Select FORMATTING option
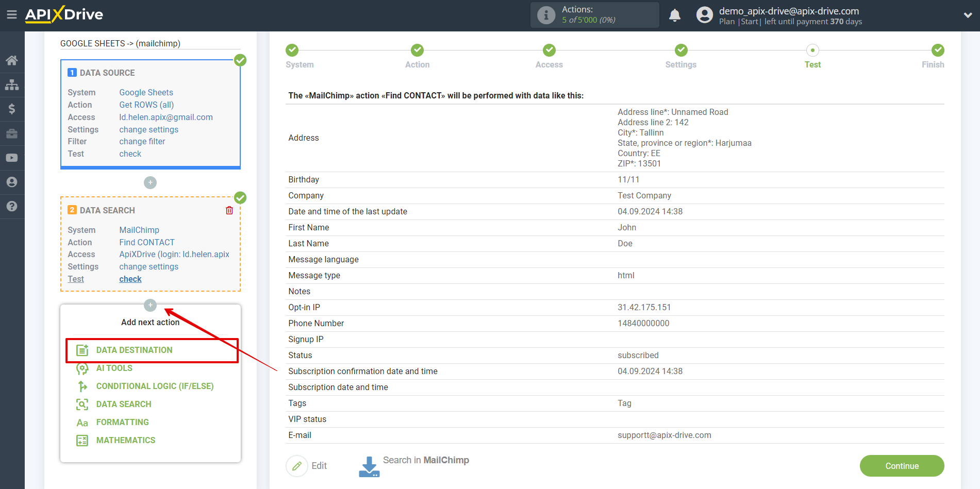980x489 pixels. tap(122, 422)
